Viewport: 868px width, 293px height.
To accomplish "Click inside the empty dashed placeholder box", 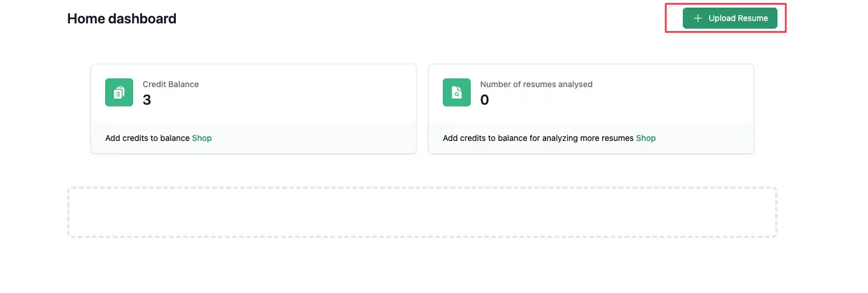I will point(422,212).
